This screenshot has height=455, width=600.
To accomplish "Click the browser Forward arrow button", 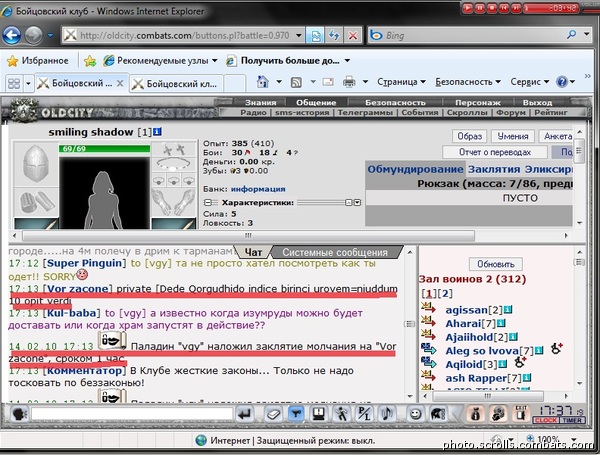I will click(34, 36).
